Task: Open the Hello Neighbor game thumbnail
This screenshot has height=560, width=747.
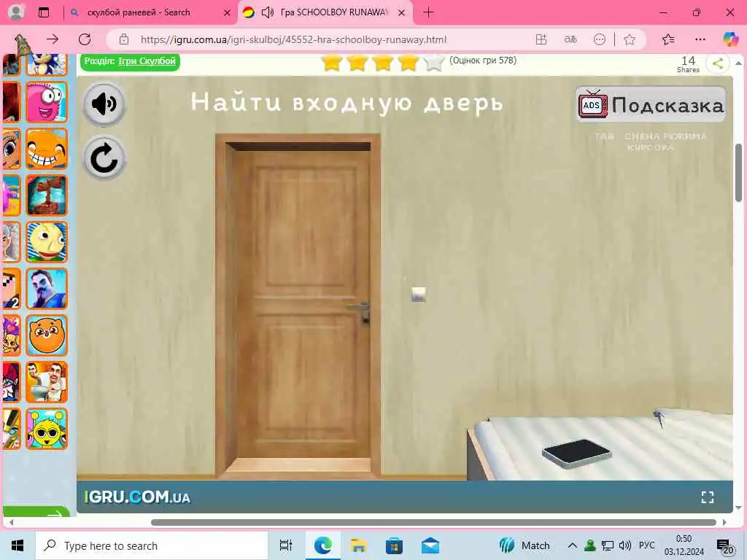Action: tap(47, 289)
